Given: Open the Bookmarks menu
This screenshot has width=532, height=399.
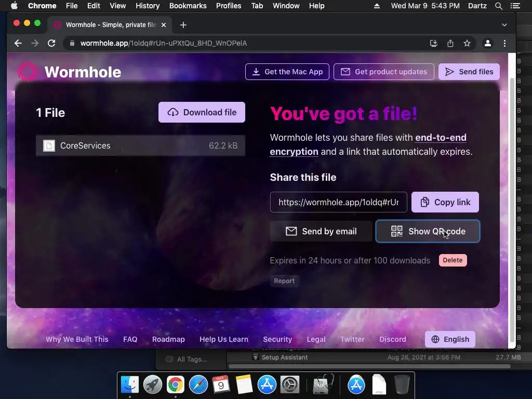Looking at the screenshot, I should click(188, 6).
